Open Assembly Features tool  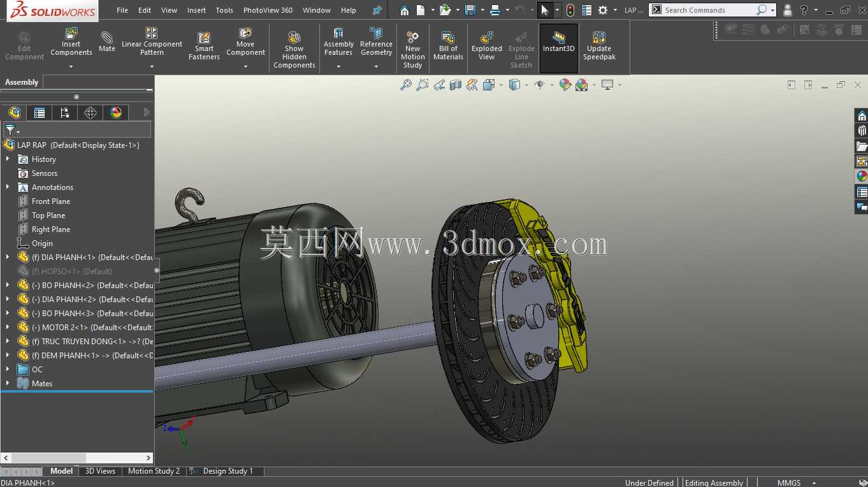point(338,42)
